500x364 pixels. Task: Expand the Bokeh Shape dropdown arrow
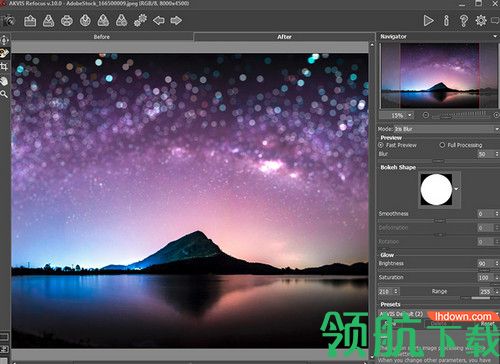(x=456, y=189)
